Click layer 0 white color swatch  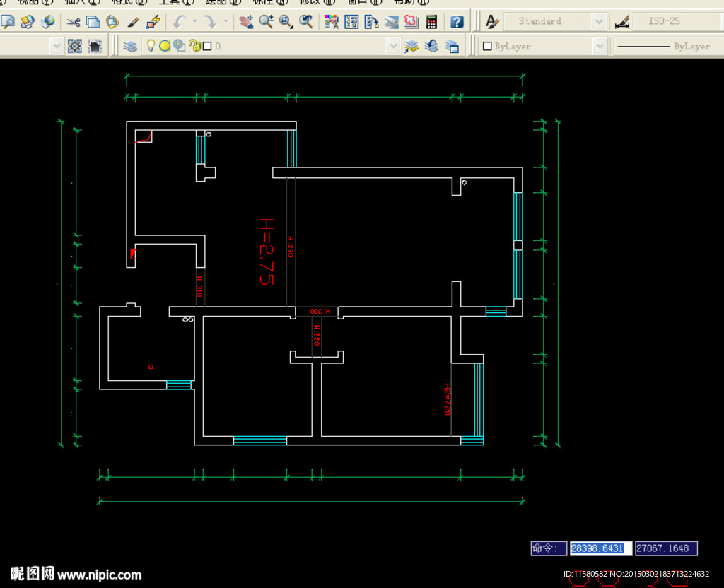[x=207, y=47]
